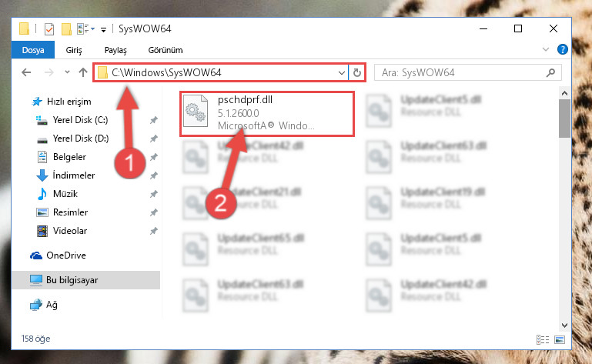592x364 pixels.
Task: Unpin Belgeler using its pin icon
Action: (x=153, y=157)
